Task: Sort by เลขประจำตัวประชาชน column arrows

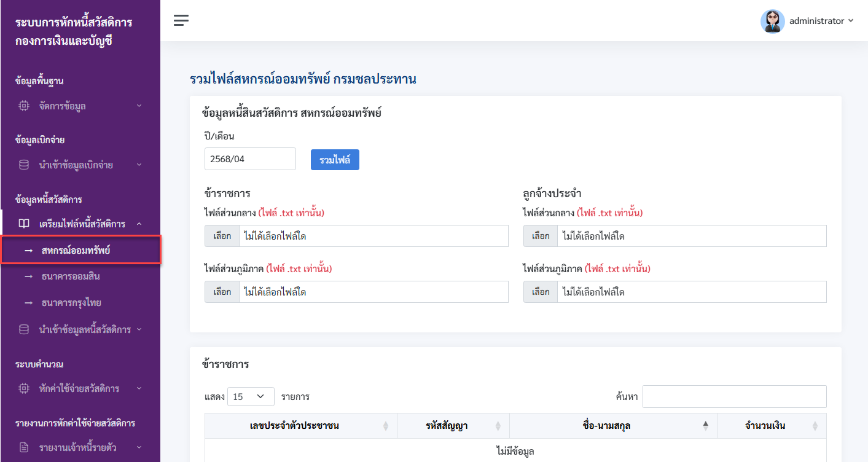Action: click(x=386, y=426)
